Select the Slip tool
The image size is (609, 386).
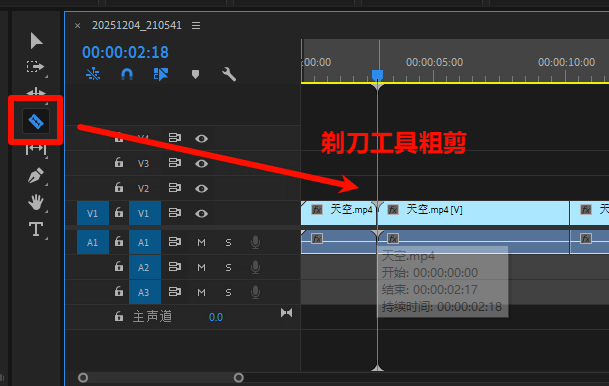coord(36,148)
